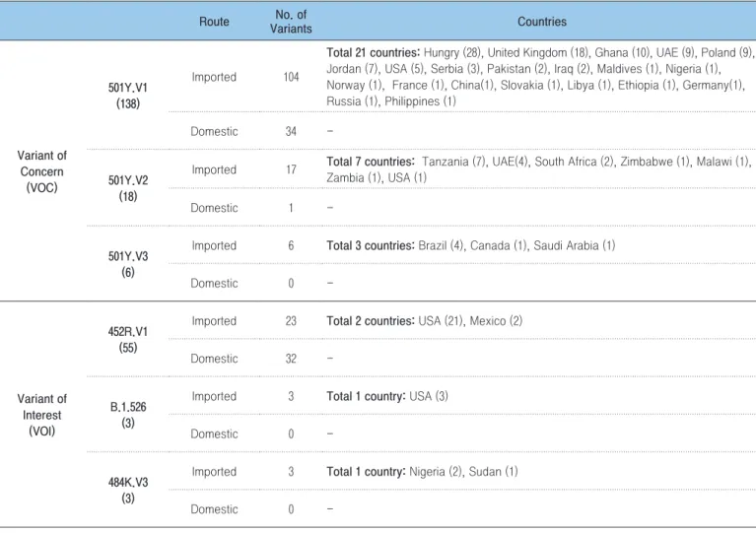Click 'Total 1 country:' in B.1.526 row

pyautogui.click(x=366, y=397)
